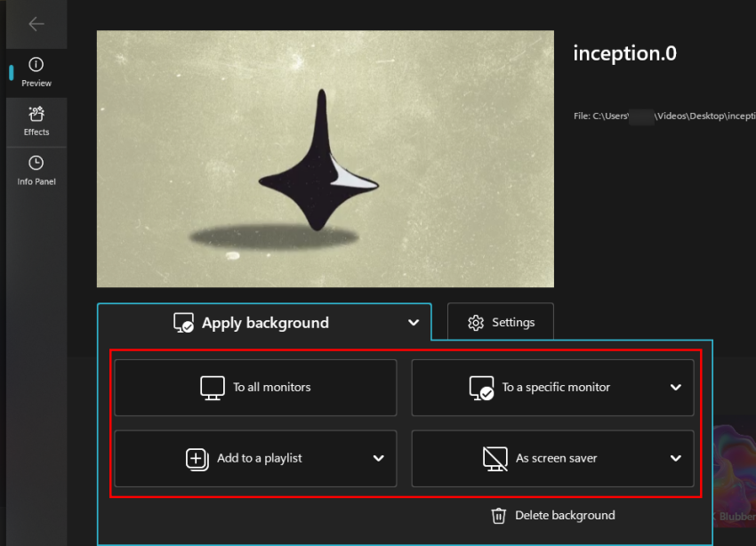Image resolution: width=756 pixels, height=546 pixels.
Task: Open the Effects panel in sidebar
Action: tap(36, 121)
